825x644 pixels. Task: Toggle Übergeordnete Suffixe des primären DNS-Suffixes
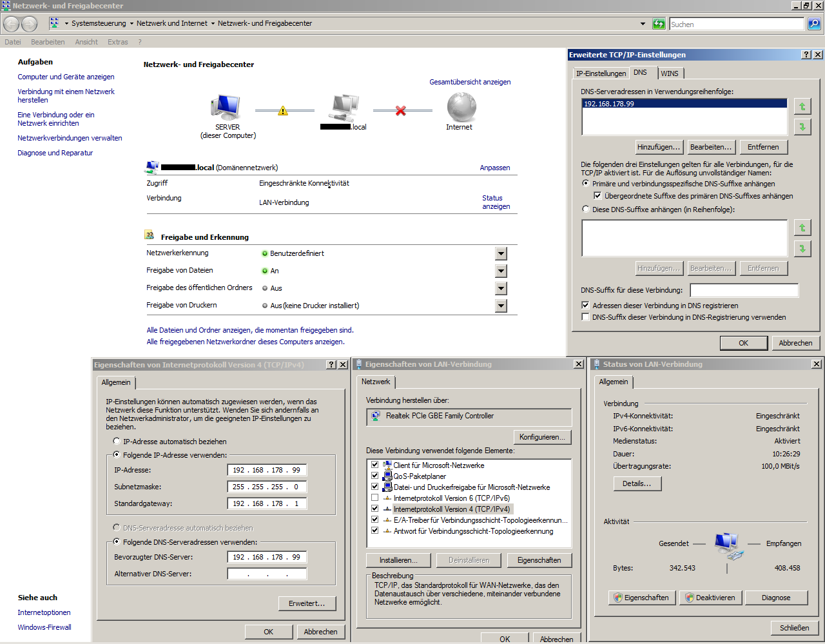click(597, 196)
